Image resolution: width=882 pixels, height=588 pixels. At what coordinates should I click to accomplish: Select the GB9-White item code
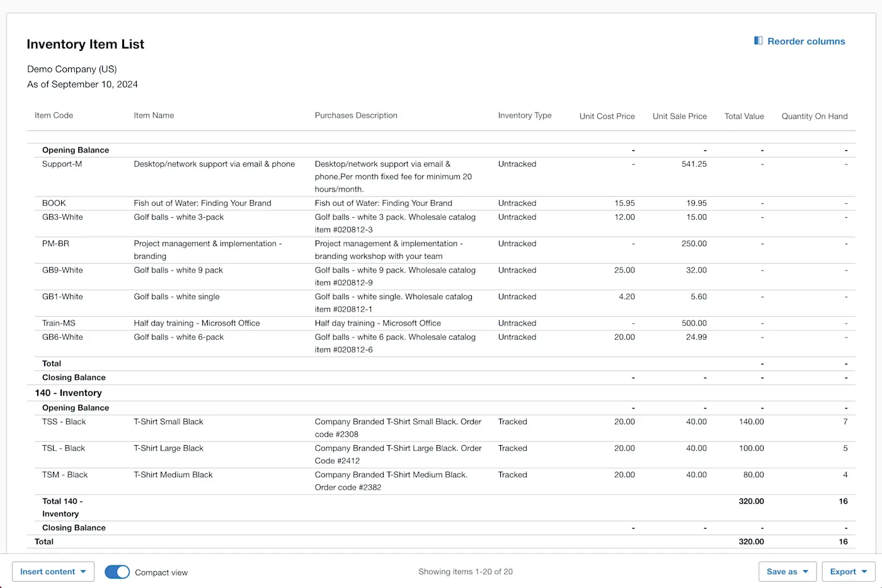[62, 269]
